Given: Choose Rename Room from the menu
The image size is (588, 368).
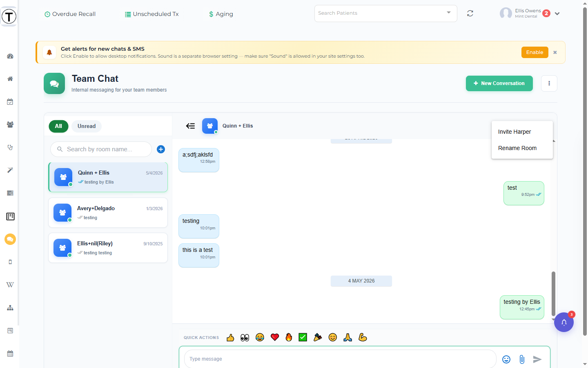Looking at the screenshot, I should [x=522, y=148].
